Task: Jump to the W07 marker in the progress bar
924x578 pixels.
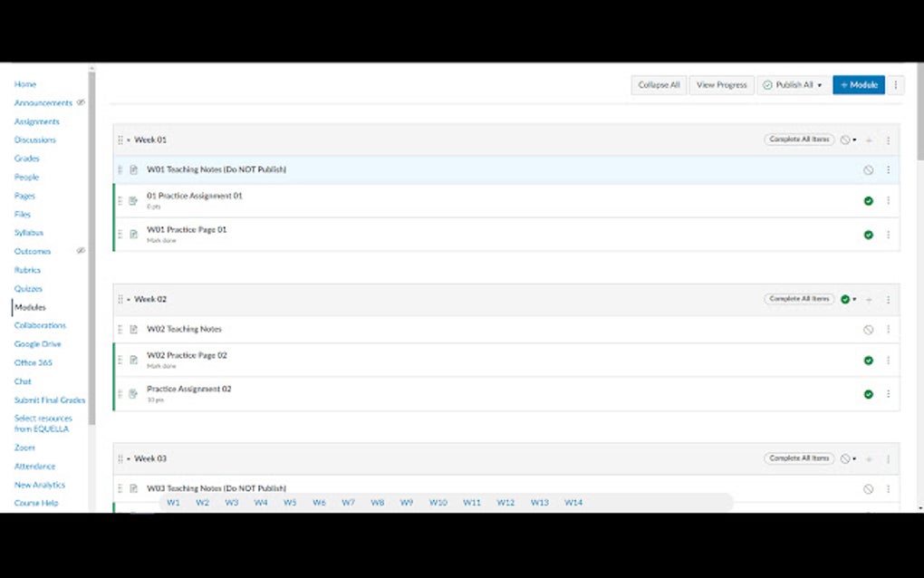Action: 348,502
